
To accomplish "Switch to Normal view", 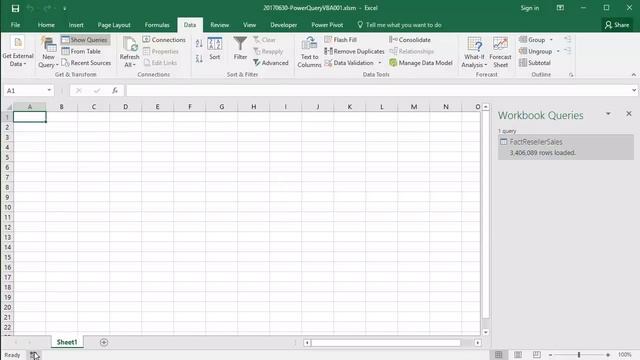I will 499,355.
